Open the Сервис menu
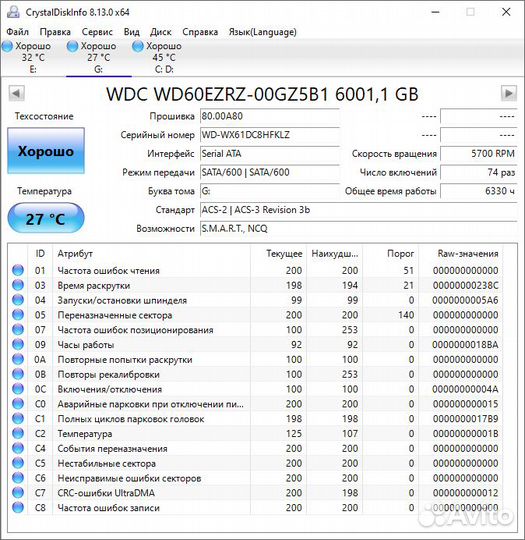This screenshot has height=540, width=525. [x=97, y=32]
